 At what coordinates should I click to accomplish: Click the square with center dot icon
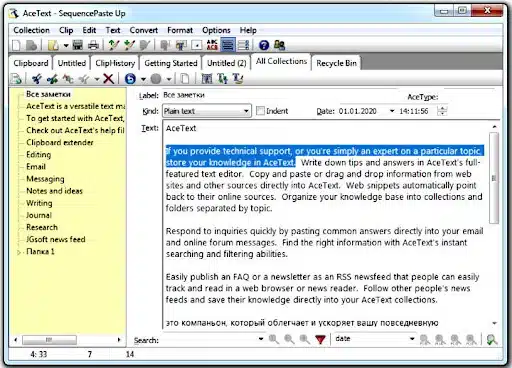[x=197, y=45]
